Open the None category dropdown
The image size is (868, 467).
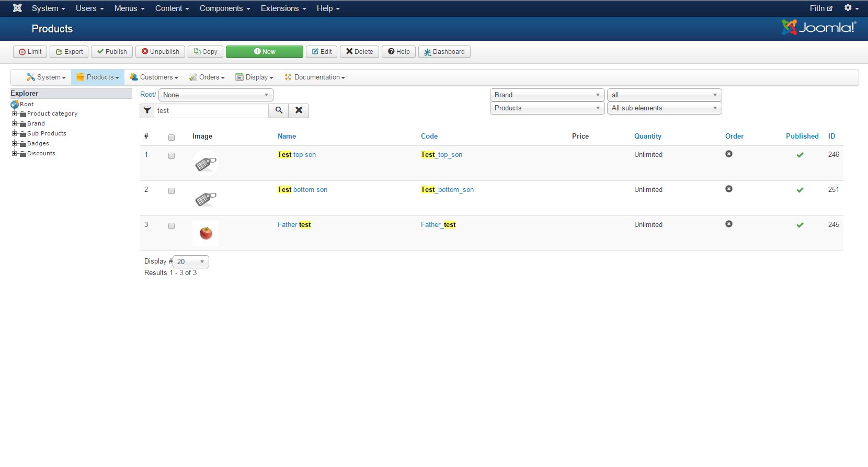click(215, 95)
